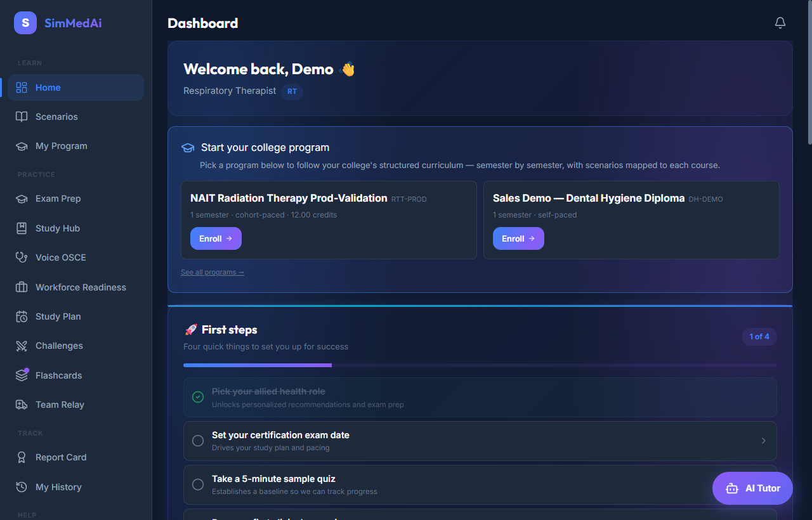Click the waving hand emoji

347,69
